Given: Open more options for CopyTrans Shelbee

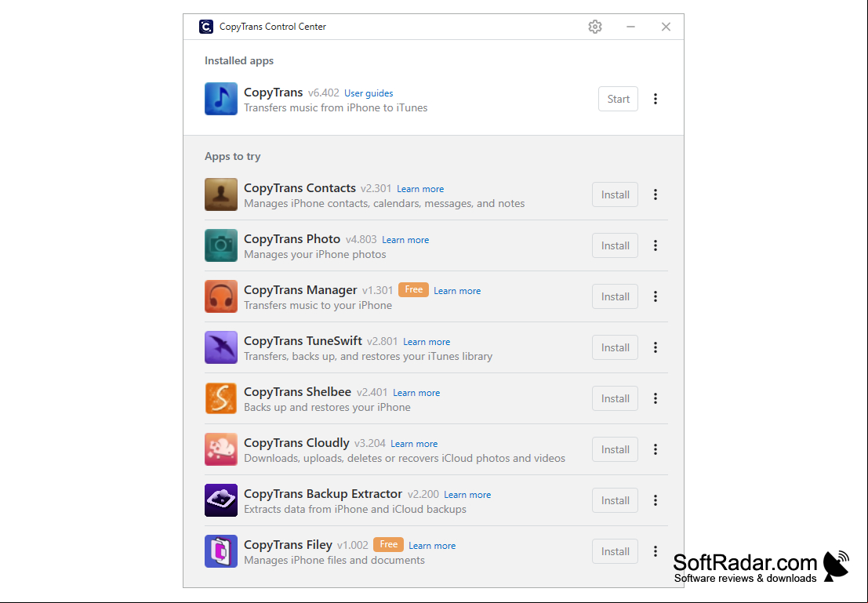Looking at the screenshot, I should (656, 398).
